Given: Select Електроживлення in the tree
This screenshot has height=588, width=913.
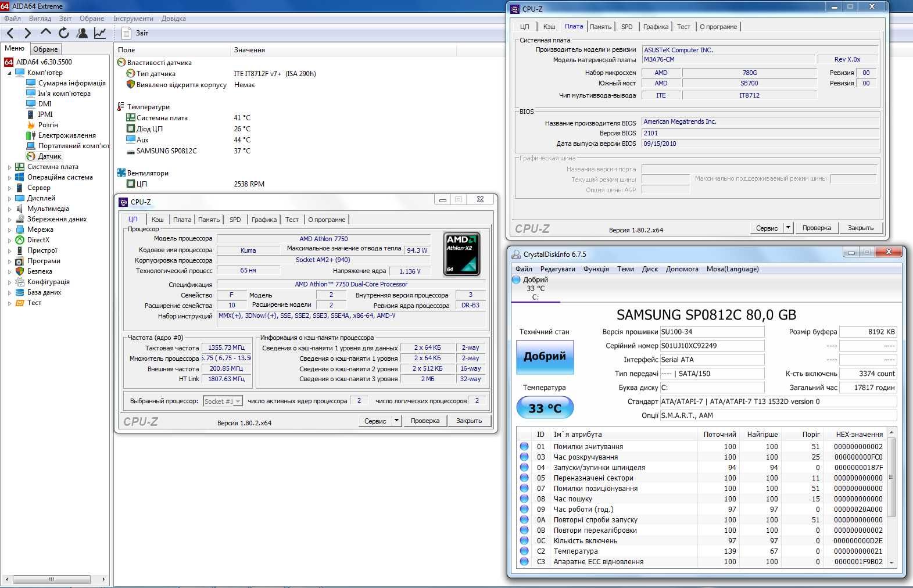Looking at the screenshot, I should 67,135.
